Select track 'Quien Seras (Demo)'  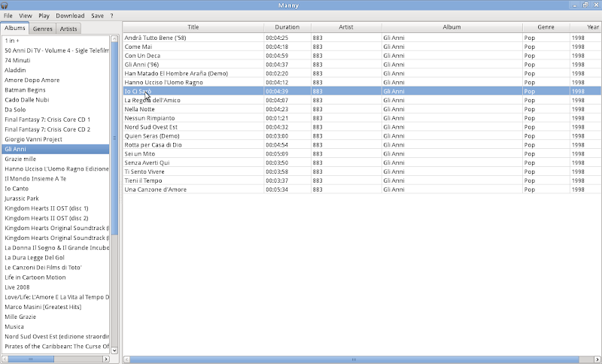(152, 136)
